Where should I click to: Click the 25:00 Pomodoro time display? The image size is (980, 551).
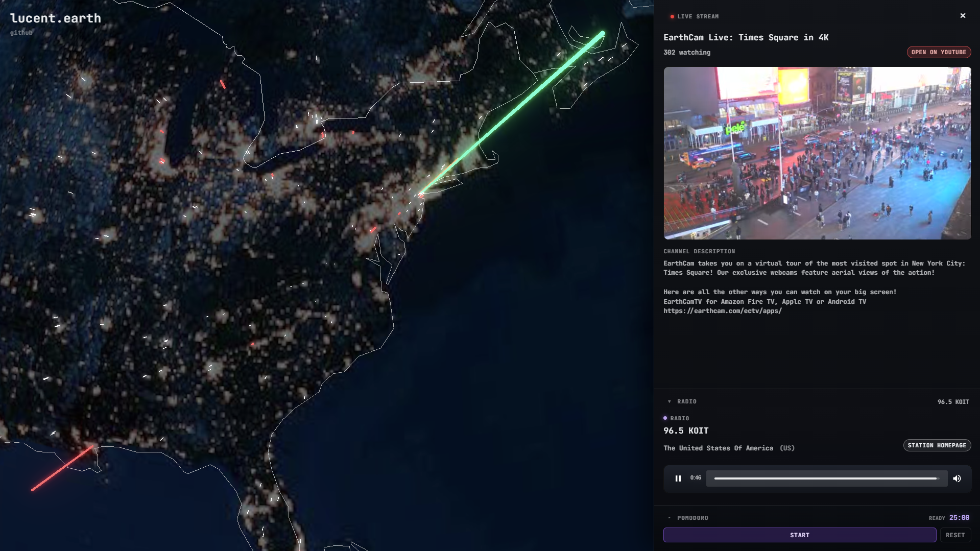959,518
